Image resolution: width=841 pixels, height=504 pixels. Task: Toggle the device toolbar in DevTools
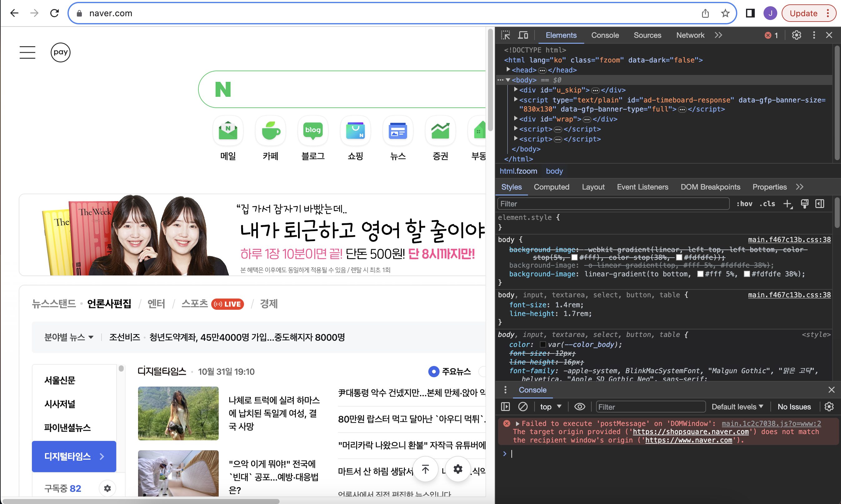[523, 35]
